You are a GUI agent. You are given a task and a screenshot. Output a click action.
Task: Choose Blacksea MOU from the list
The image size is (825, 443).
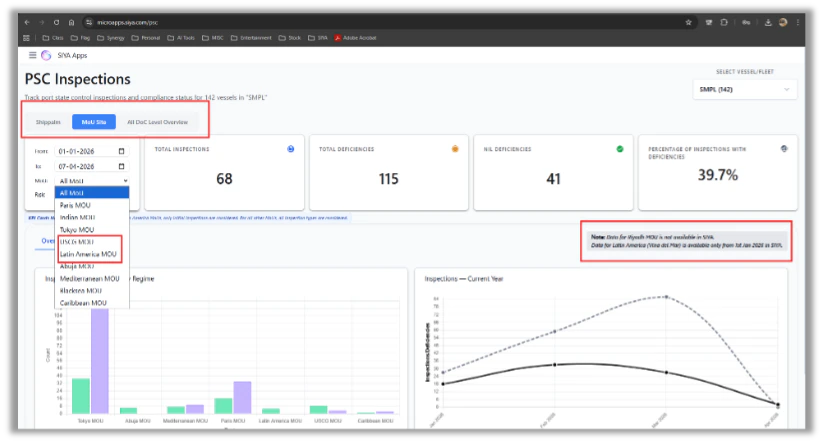[x=92, y=290]
